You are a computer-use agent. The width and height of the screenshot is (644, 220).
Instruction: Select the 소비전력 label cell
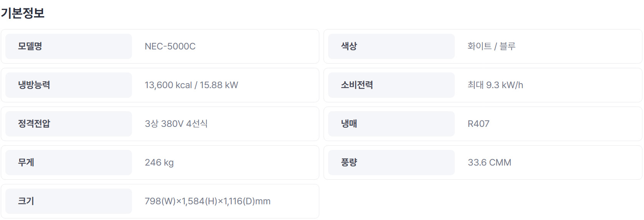(x=391, y=85)
